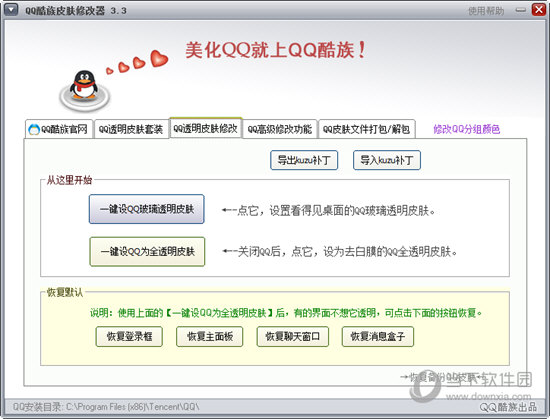
Task: Switch to QQ皮肤文件打包/解包 tab
Action: pyautogui.click(x=367, y=129)
